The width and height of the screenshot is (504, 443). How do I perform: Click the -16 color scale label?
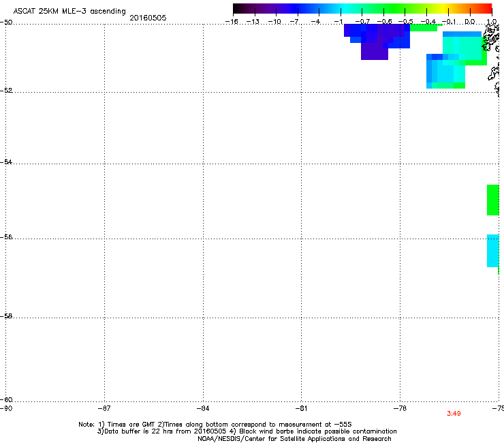pyautogui.click(x=232, y=22)
